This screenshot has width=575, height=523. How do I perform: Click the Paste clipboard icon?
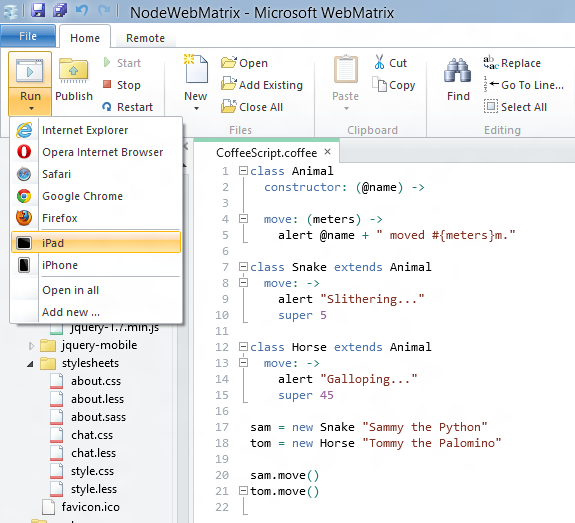tap(345, 69)
